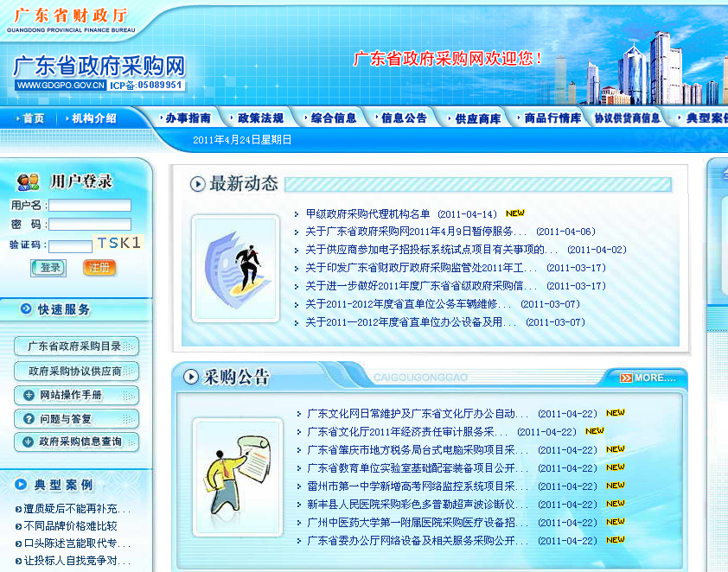Switch to the 信息公告 tab

click(404, 118)
